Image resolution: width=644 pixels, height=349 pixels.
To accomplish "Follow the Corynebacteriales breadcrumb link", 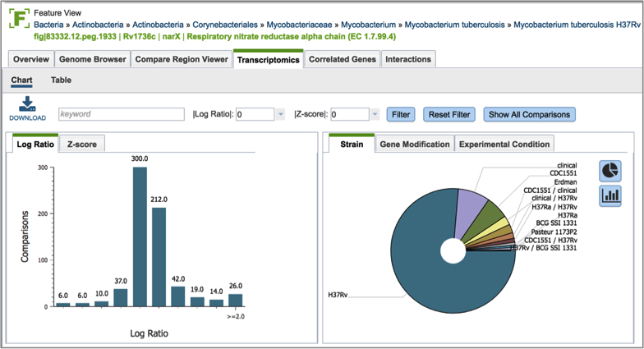I will [225, 25].
